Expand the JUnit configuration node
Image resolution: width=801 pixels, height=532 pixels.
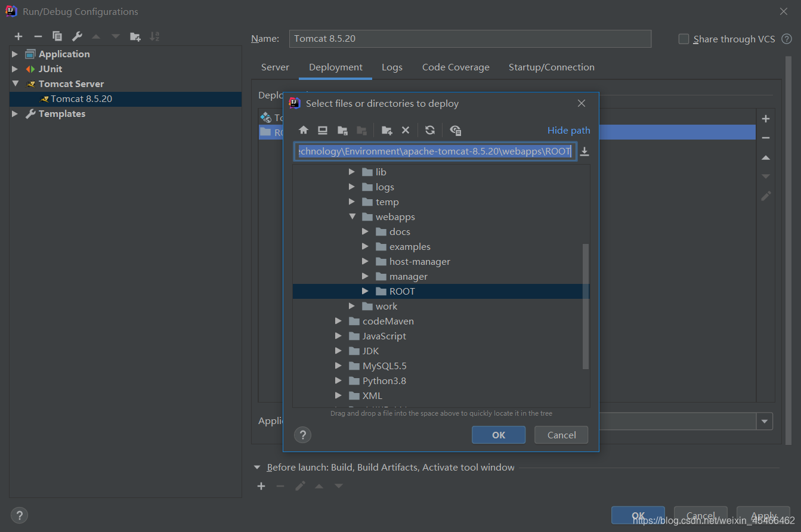(x=15, y=69)
